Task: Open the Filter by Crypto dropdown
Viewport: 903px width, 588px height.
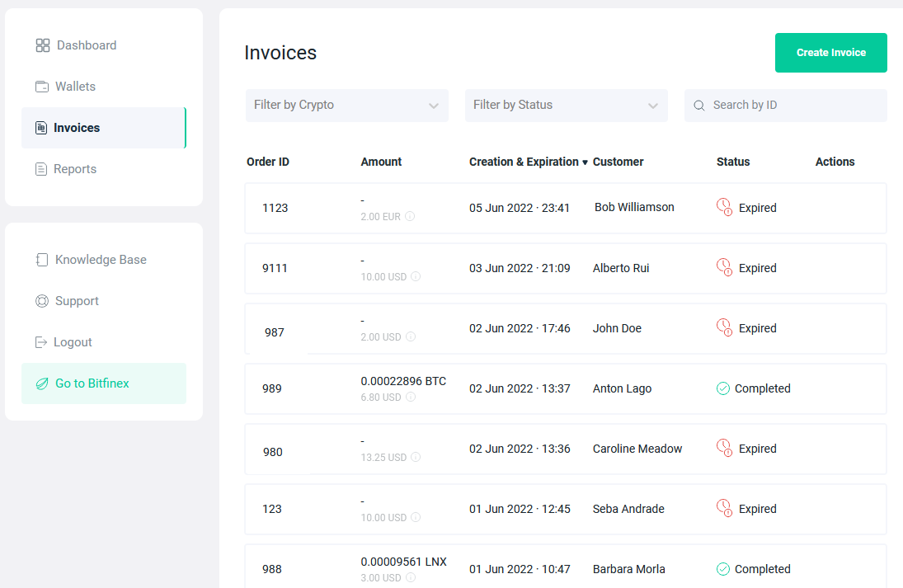Action: tap(346, 106)
